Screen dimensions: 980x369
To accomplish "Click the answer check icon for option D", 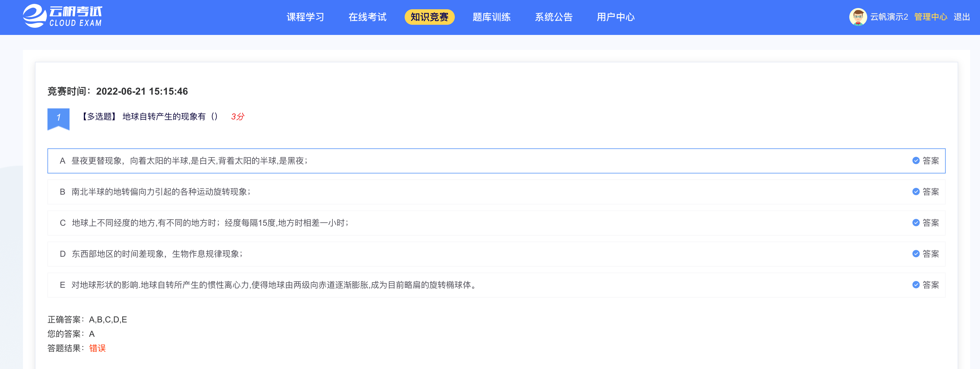I will click(x=916, y=254).
